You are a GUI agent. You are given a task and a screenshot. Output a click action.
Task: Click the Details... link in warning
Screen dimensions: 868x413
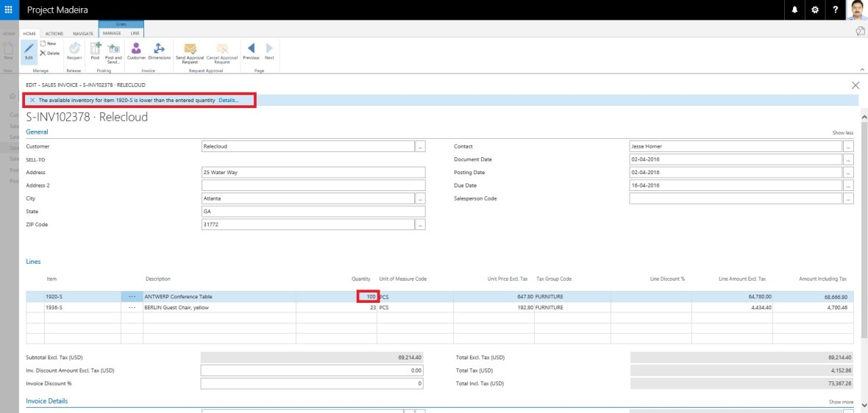pyautogui.click(x=229, y=100)
